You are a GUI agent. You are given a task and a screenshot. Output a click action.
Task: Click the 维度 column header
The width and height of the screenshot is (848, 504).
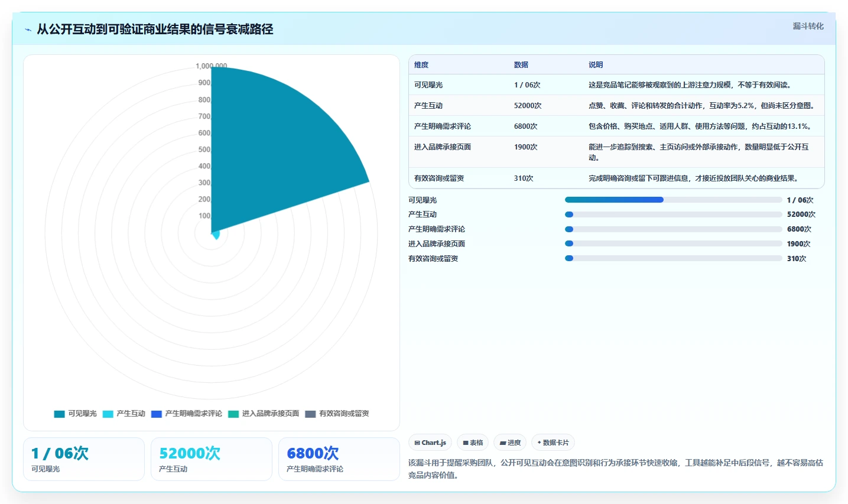pyautogui.click(x=421, y=65)
